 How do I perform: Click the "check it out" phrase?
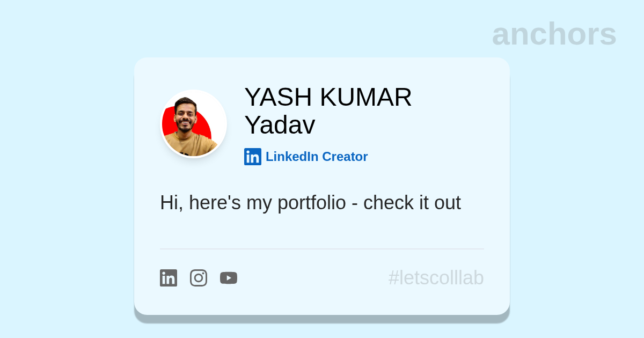coord(412,203)
